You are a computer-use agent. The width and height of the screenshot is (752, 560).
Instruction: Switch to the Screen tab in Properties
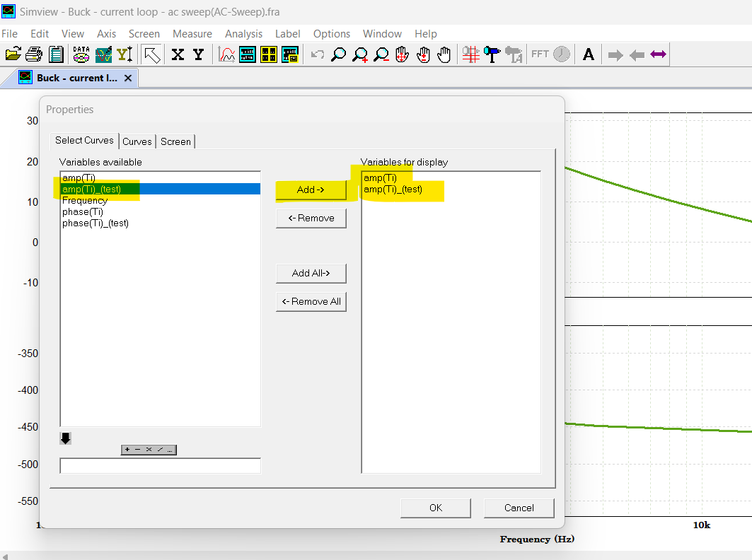coord(175,141)
